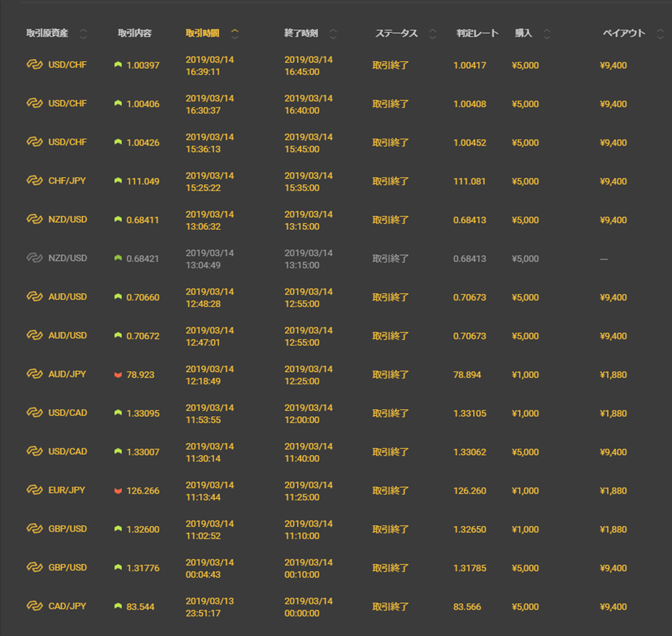Screen dimensions: 672x636
Task: Click the red down arrow next to 78.923
Action: [x=118, y=375]
